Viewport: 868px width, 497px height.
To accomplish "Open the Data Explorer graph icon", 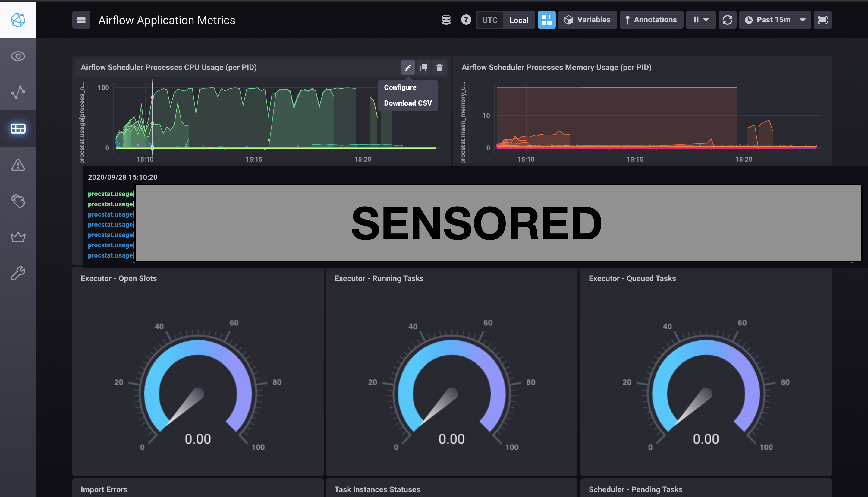I will 18,93.
